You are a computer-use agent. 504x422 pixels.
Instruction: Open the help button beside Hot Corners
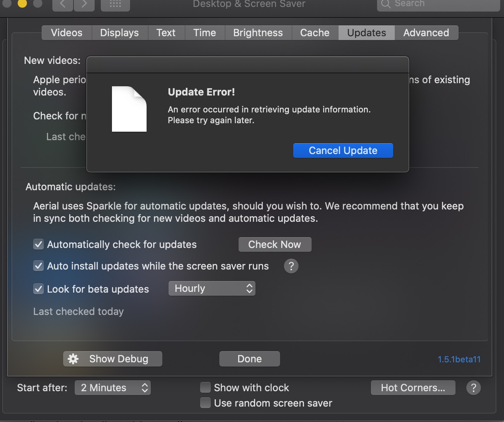(474, 388)
